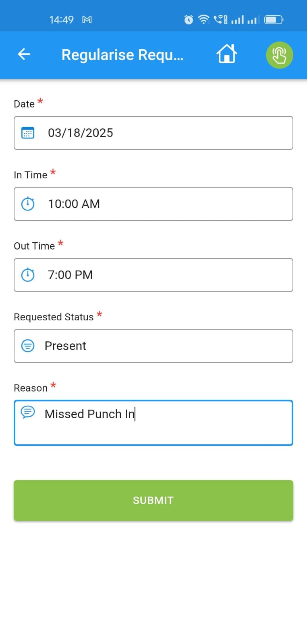The width and height of the screenshot is (307, 644).
Task: Click the Reason field label
Action: [x=31, y=388]
